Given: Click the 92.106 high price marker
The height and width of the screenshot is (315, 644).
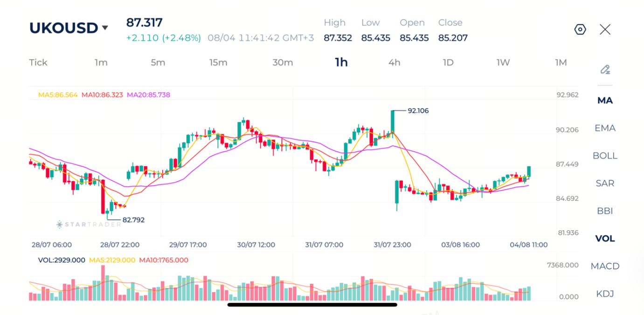Looking at the screenshot, I should [418, 111].
